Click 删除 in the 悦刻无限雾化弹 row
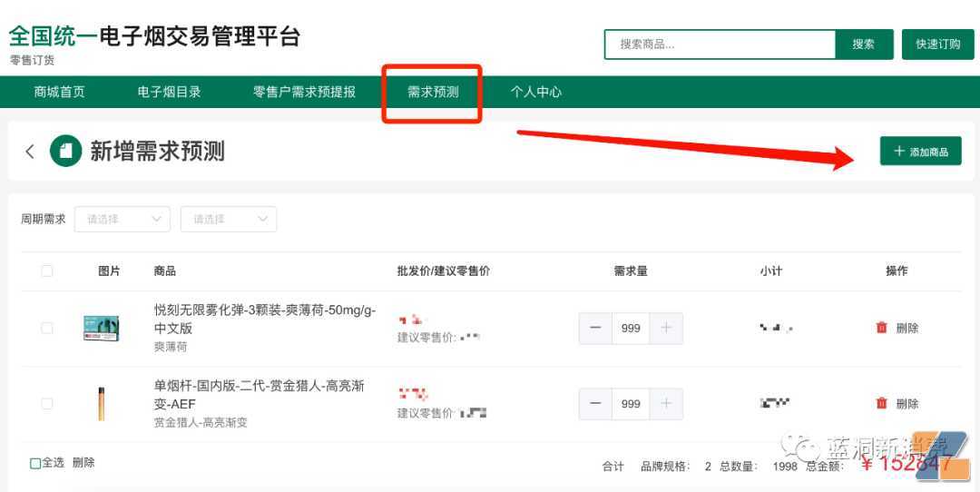The height and width of the screenshot is (492, 980). coord(907,328)
